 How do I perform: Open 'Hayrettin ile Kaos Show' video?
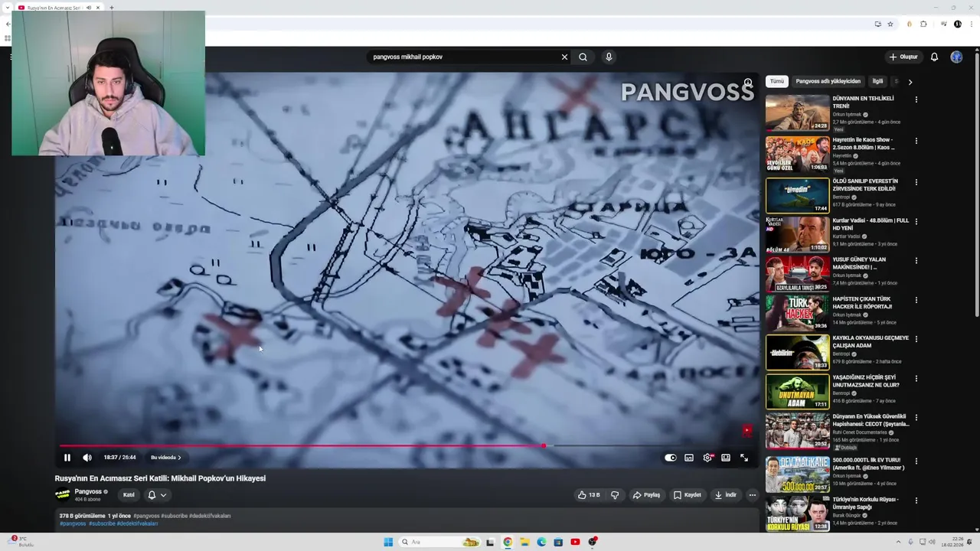797,154
